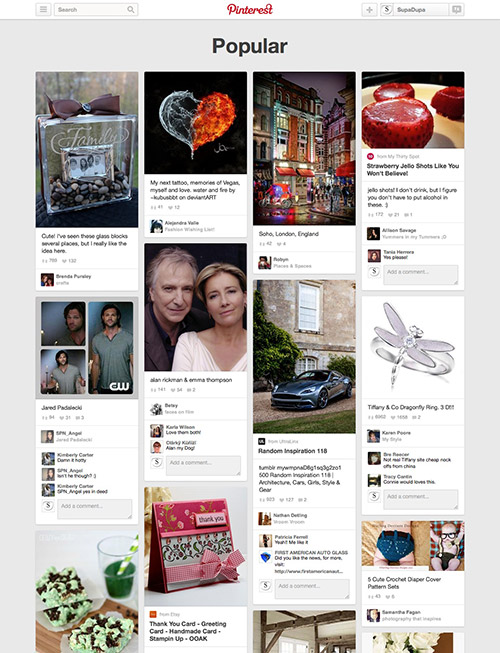
Task: Click the Etsy source icon
Action: point(153,614)
